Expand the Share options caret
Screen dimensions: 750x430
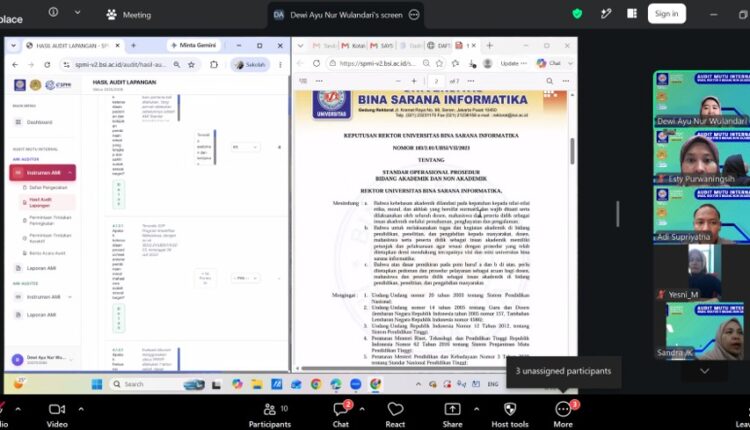[x=476, y=409]
